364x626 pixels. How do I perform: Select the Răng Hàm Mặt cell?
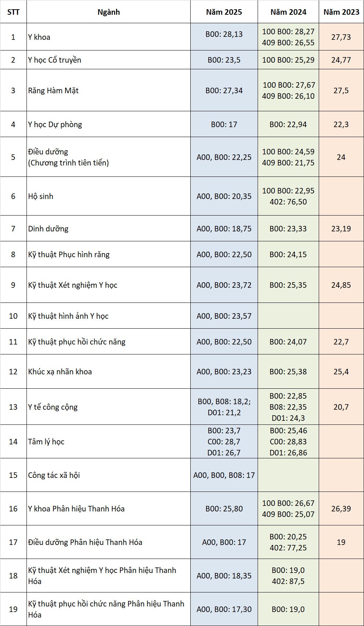click(x=109, y=90)
